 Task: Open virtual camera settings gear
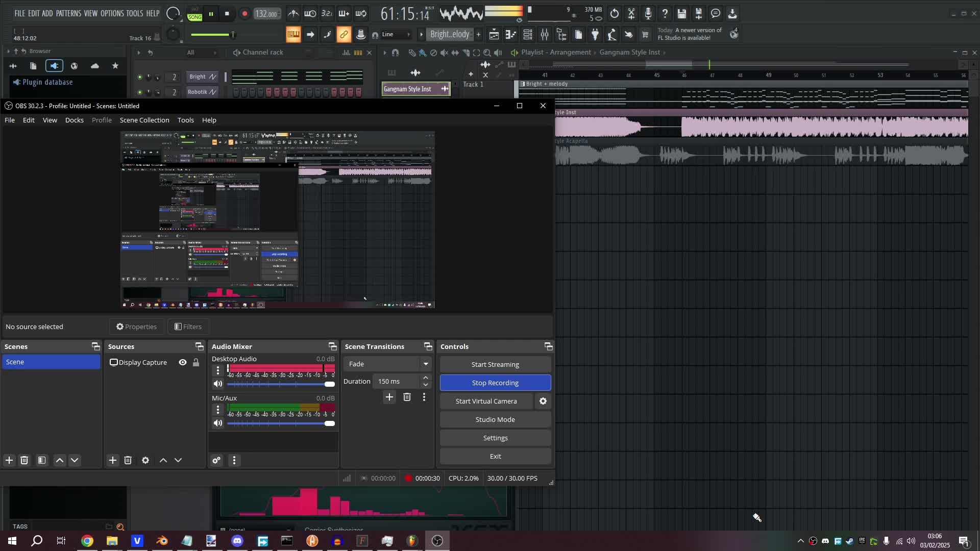pyautogui.click(x=543, y=401)
